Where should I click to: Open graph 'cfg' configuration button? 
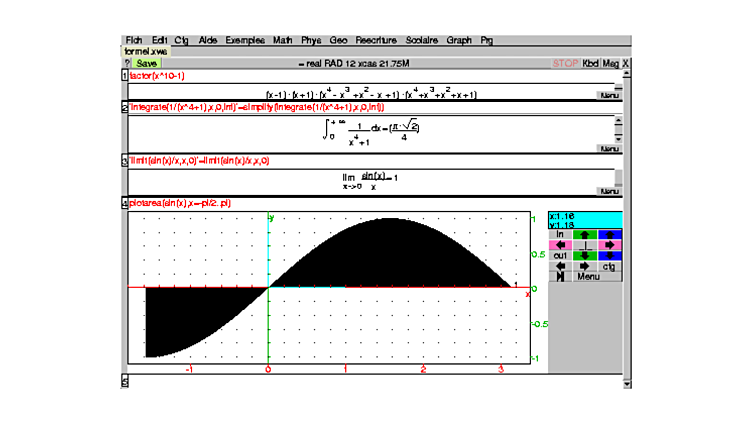coord(610,266)
